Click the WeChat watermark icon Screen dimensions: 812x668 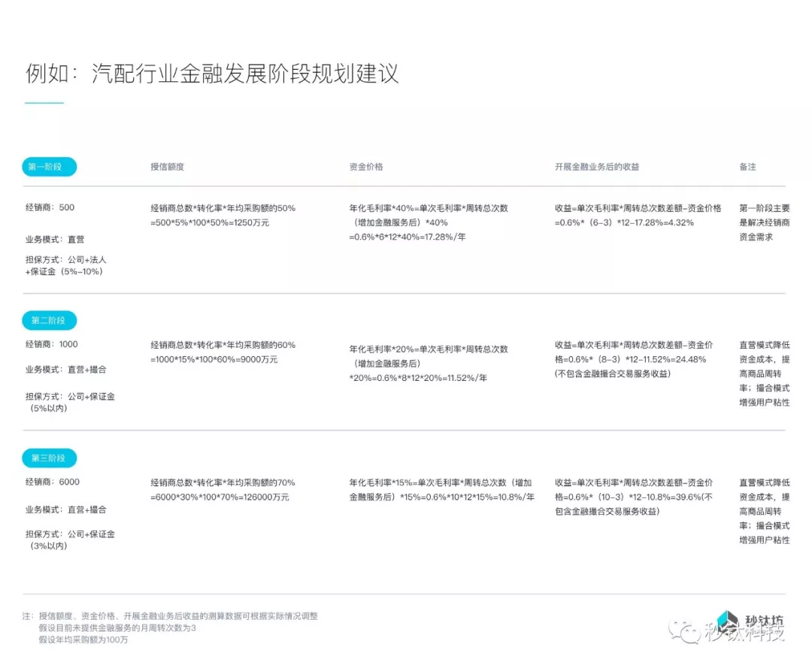[685, 631]
